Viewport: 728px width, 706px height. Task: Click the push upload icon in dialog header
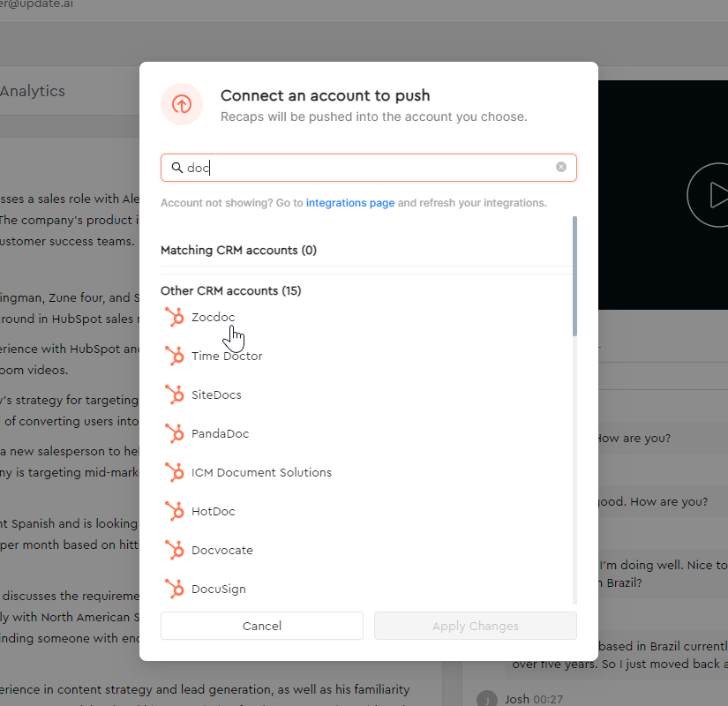[182, 104]
